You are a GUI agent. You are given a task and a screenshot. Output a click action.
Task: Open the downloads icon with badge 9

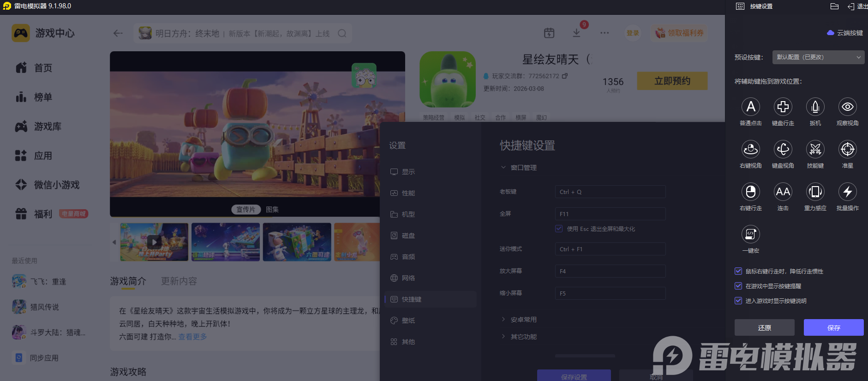[576, 33]
